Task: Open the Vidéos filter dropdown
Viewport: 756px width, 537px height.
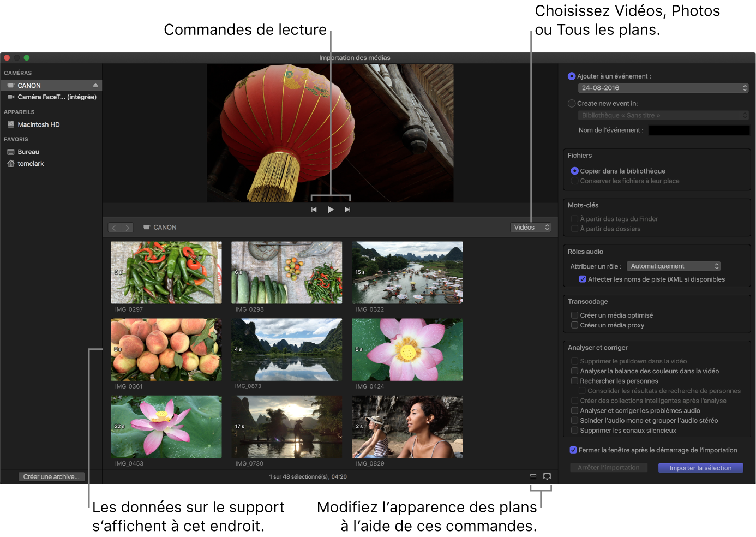Action: coord(530,227)
